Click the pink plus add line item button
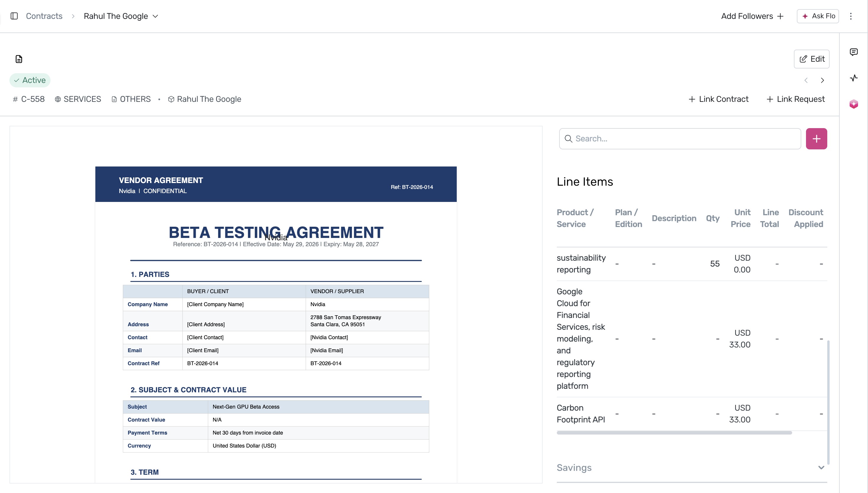The height and width of the screenshot is (493, 868). 816,138
